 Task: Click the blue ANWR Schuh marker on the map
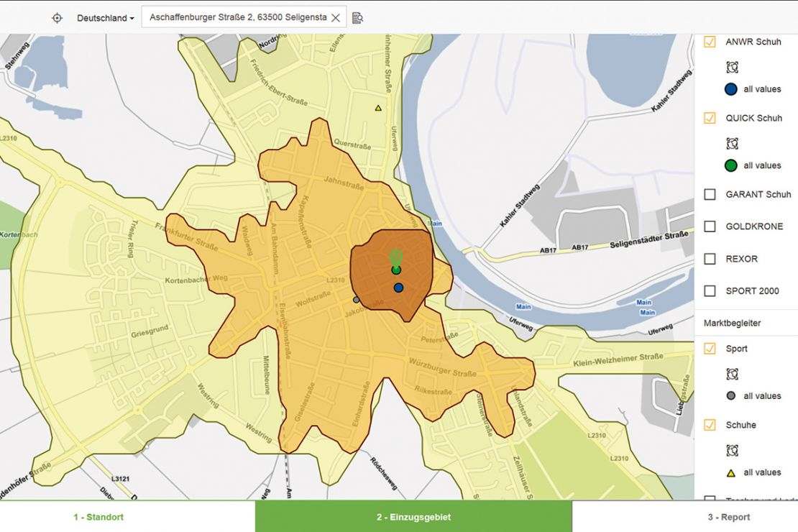[398, 288]
